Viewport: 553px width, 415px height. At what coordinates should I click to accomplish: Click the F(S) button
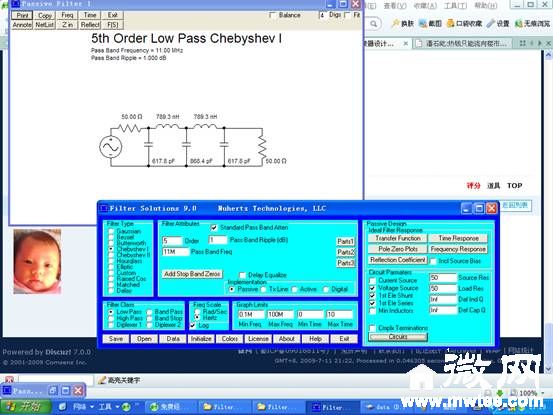tap(113, 25)
